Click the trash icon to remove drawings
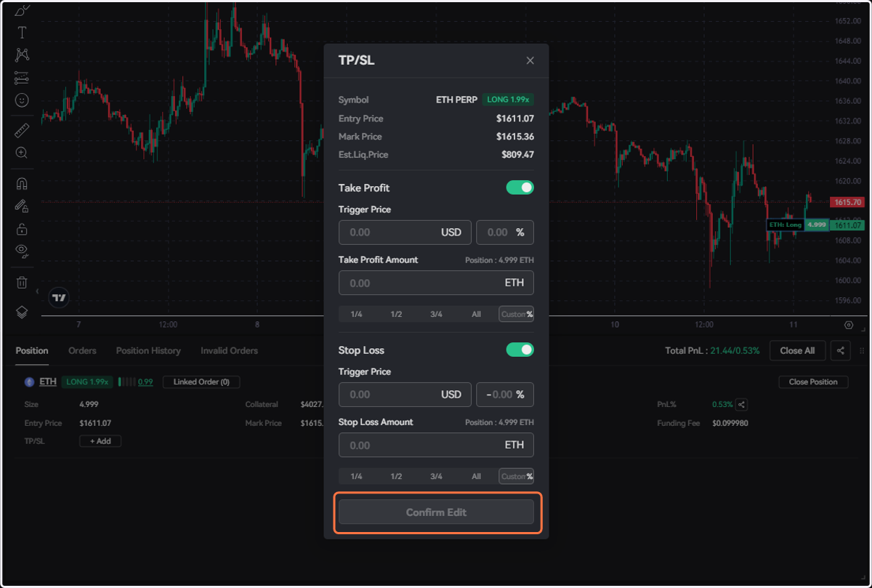This screenshot has width=872, height=588. tap(22, 282)
